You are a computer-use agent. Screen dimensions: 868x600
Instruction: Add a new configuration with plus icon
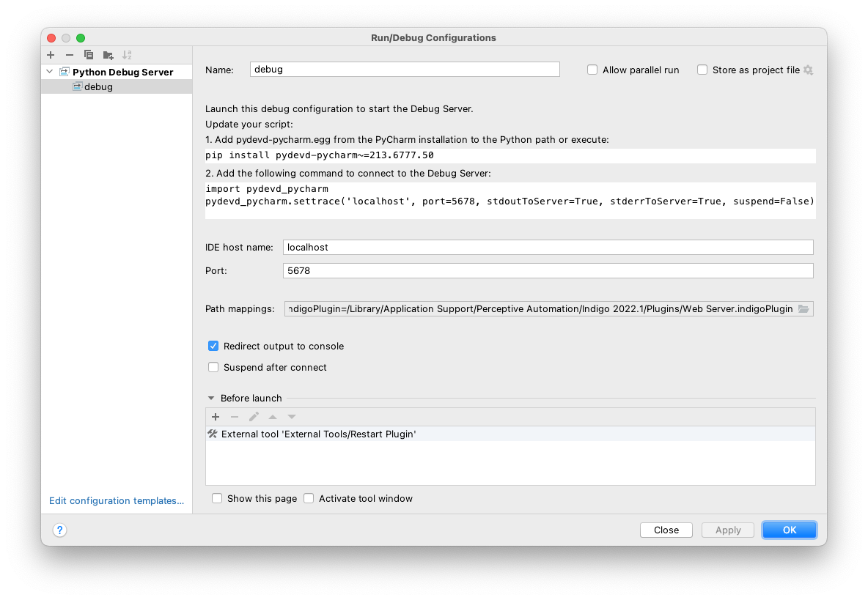pos(51,55)
